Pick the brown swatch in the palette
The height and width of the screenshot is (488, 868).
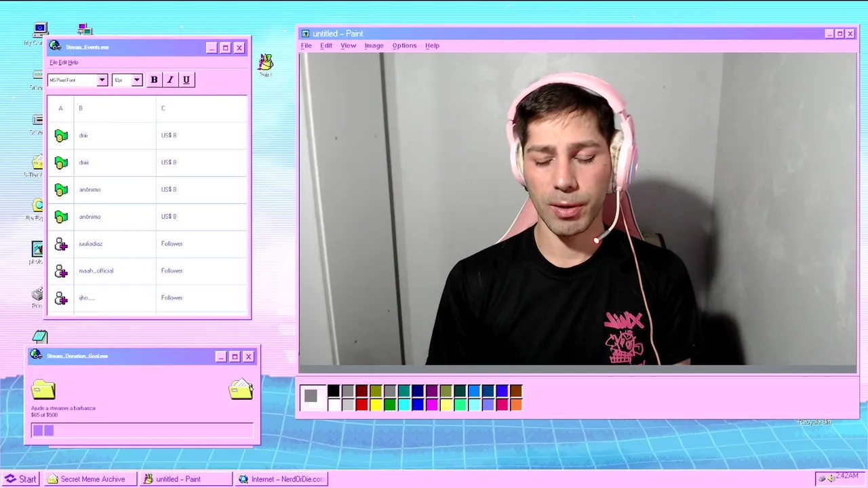coord(516,390)
